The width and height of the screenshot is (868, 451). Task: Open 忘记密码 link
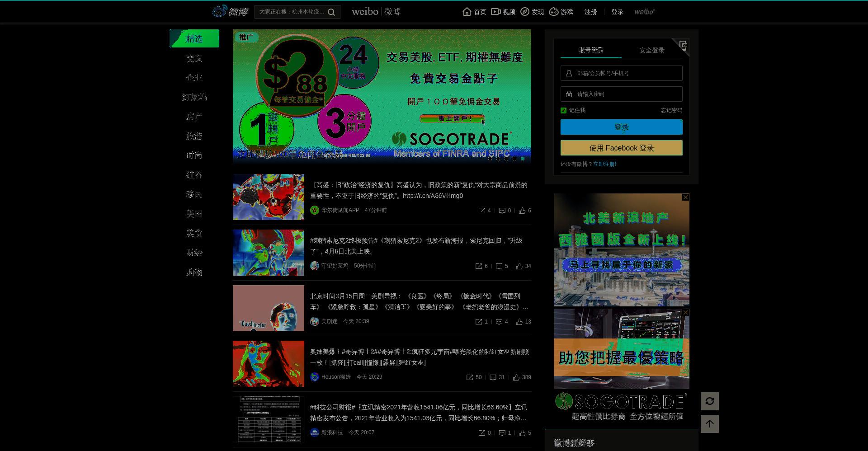[x=671, y=110]
